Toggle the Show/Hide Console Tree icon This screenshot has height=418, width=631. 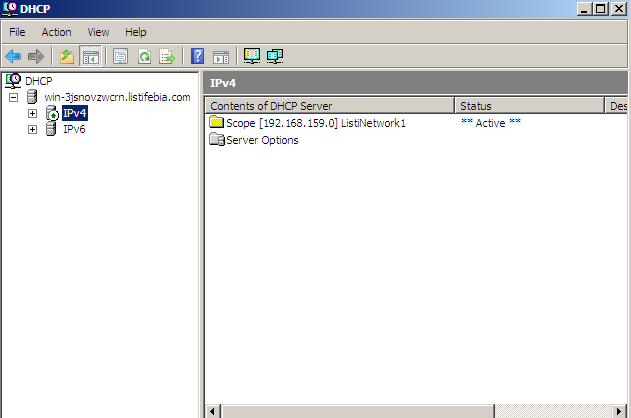click(x=91, y=56)
